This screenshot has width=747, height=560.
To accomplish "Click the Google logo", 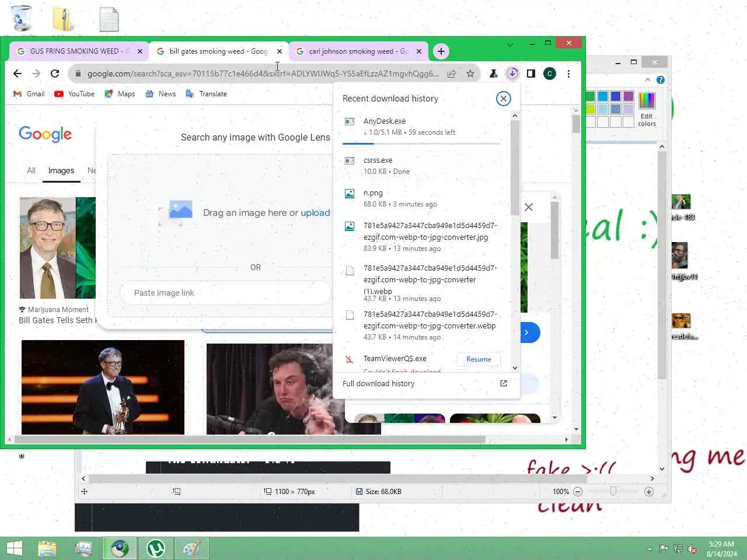I will coord(46,134).
